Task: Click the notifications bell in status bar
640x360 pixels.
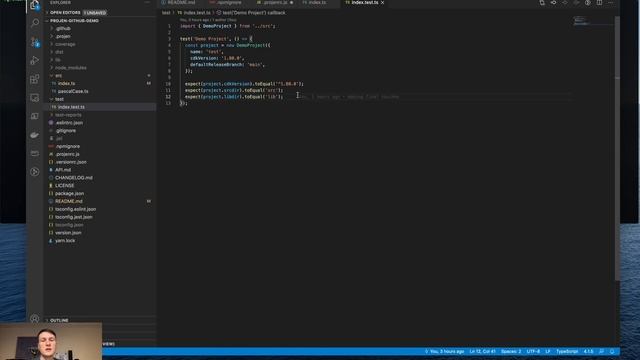Action: [612, 351]
